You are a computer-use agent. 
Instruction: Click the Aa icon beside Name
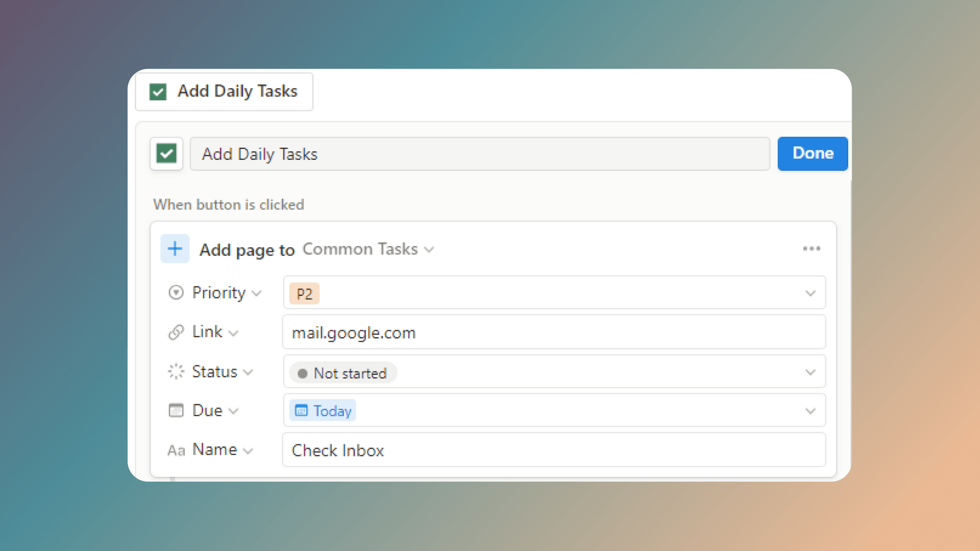[175, 450]
